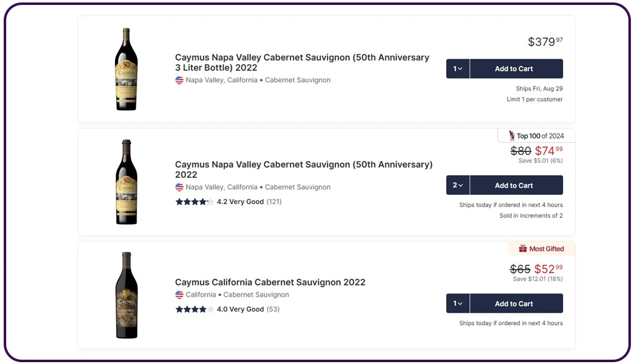The width and height of the screenshot is (634, 364).
Task: Click star rating for 4.0 Very Good
Action: pyautogui.click(x=194, y=309)
